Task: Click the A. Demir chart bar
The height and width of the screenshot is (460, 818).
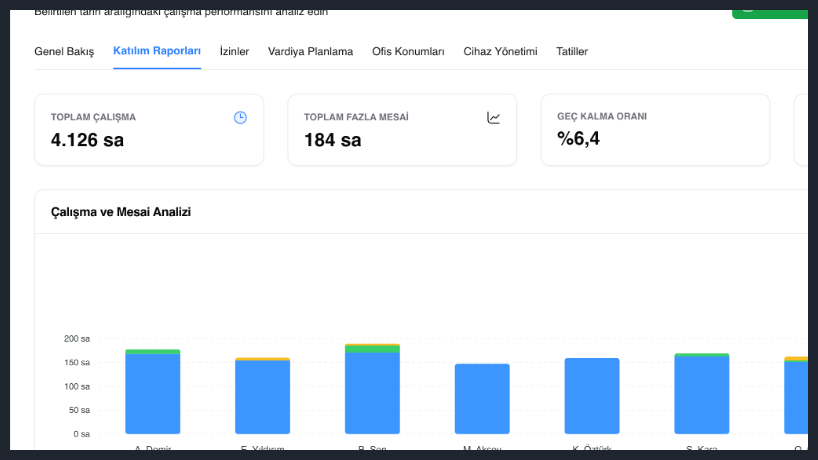Action: 153,392
